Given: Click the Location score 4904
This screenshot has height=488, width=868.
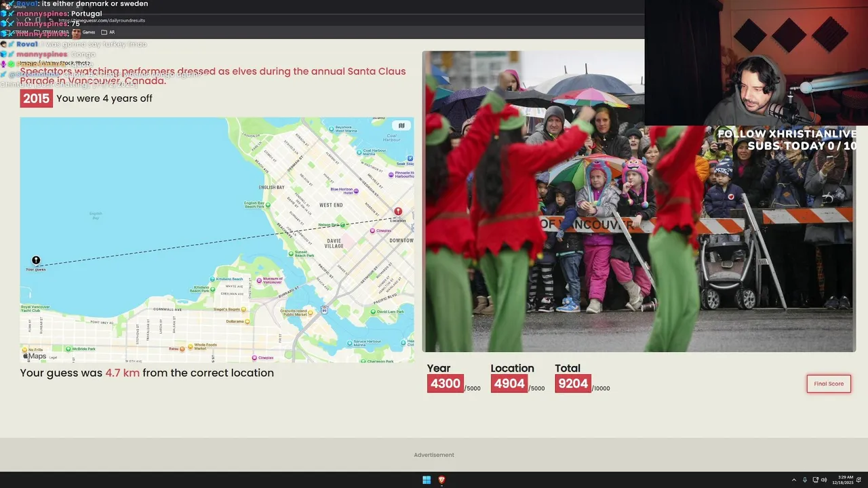Looking at the screenshot, I should (x=509, y=384).
